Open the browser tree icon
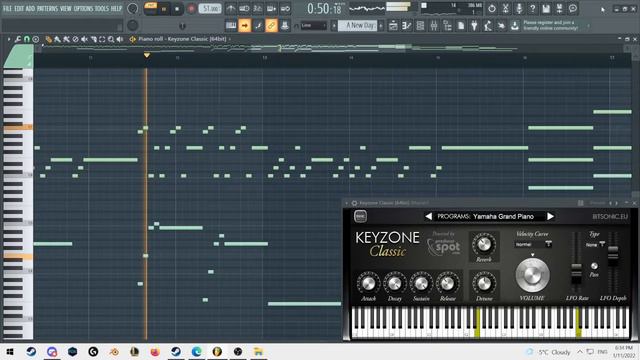The height and width of the screenshot is (360, 640). click(447, 25)
